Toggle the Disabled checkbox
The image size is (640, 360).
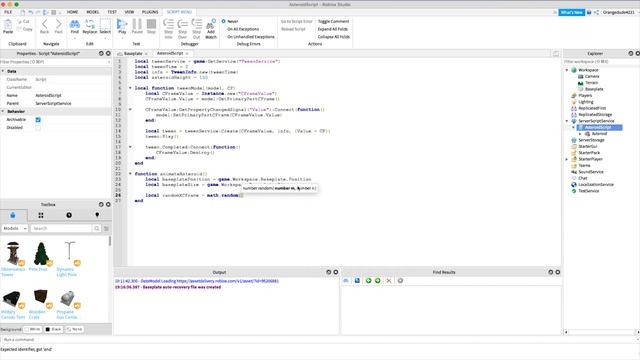click(38, 128)
